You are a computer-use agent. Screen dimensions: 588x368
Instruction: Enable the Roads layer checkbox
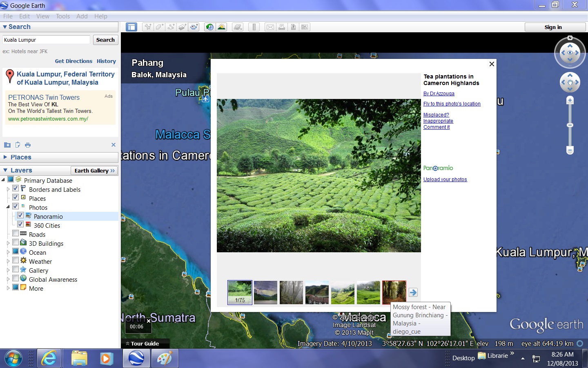coord(16,233)
